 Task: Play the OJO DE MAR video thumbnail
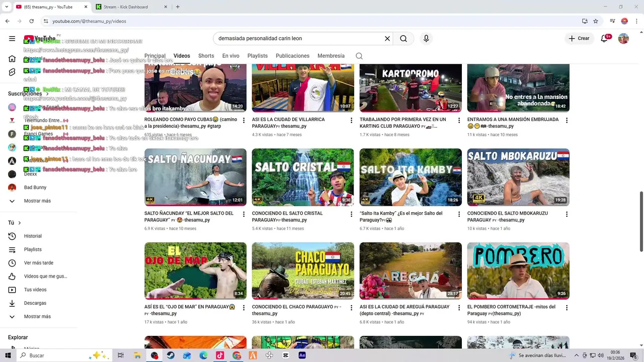pyautogui.click(x=195, y=270)
